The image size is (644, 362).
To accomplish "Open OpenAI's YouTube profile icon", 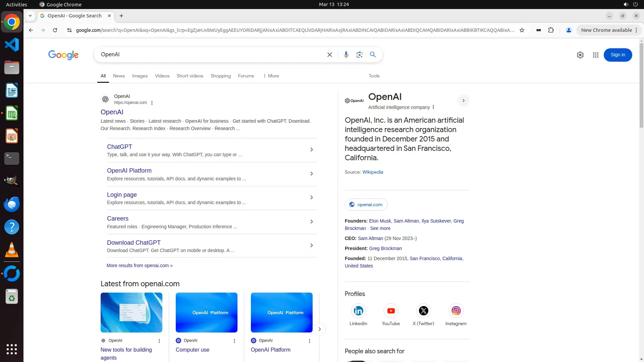I will [x=391, y=311].
